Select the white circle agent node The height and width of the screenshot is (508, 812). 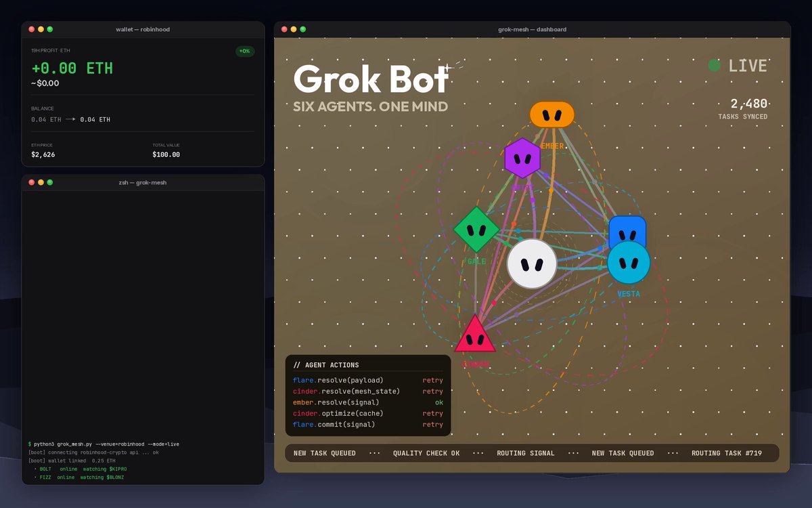(x=532, y=263)
